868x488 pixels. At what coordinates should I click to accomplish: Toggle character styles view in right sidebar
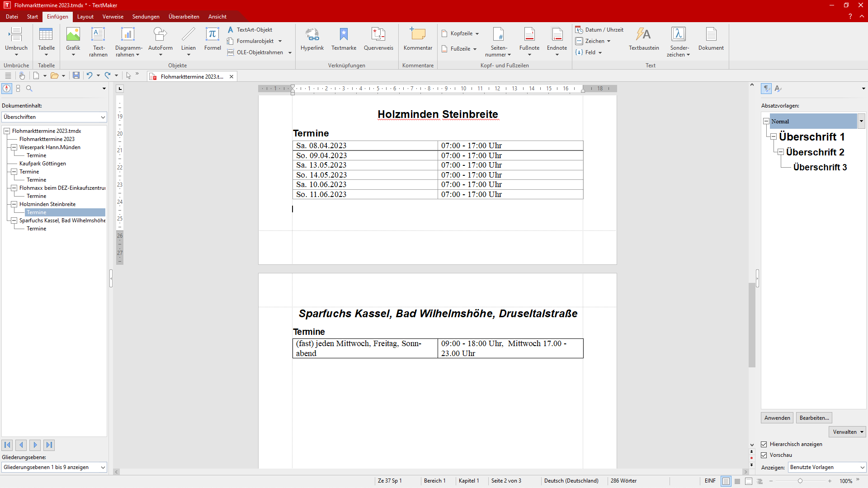point(778,89)
